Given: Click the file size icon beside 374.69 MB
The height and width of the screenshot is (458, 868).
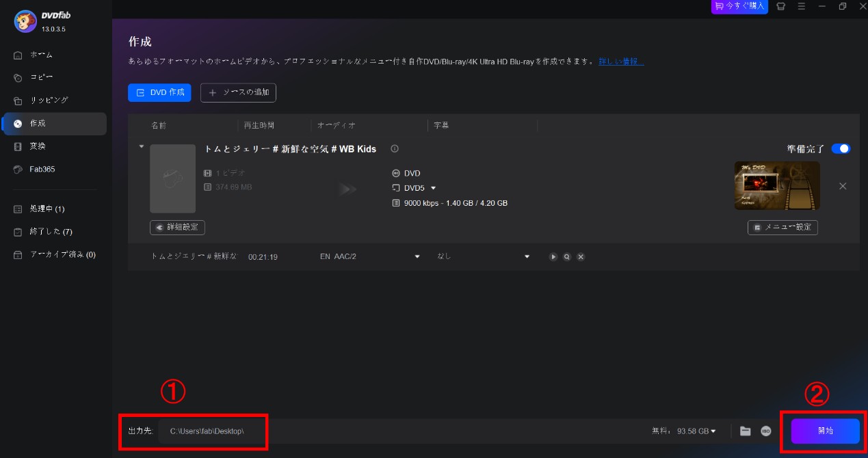Looking at the screenshot, I should (x=208, y=187).
